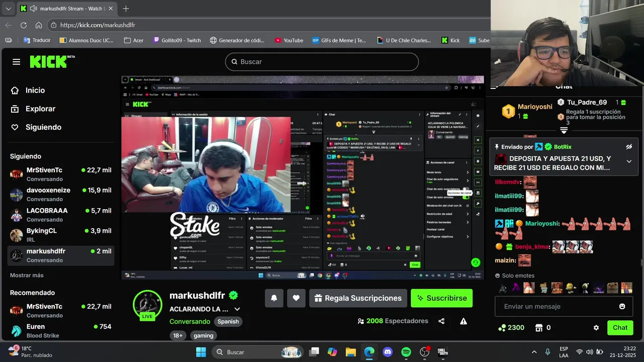This screenshot has width=644, height=362.
Task: Open the Gollito09 - Twitch bookmark
Action: (177, 40)
